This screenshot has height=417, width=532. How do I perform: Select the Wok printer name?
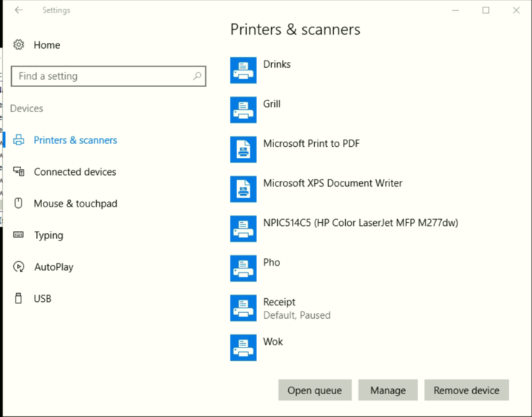[x=273, y=342]
